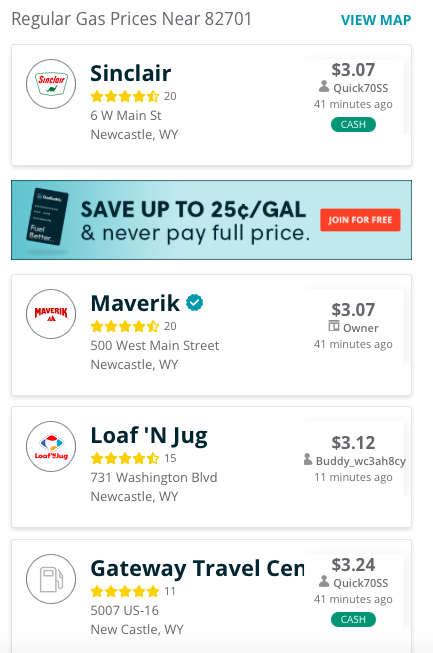This screenshot has height=653, width=433.
Task: Open the Loaf 'N Jug station title
Action: click(149, 436)
